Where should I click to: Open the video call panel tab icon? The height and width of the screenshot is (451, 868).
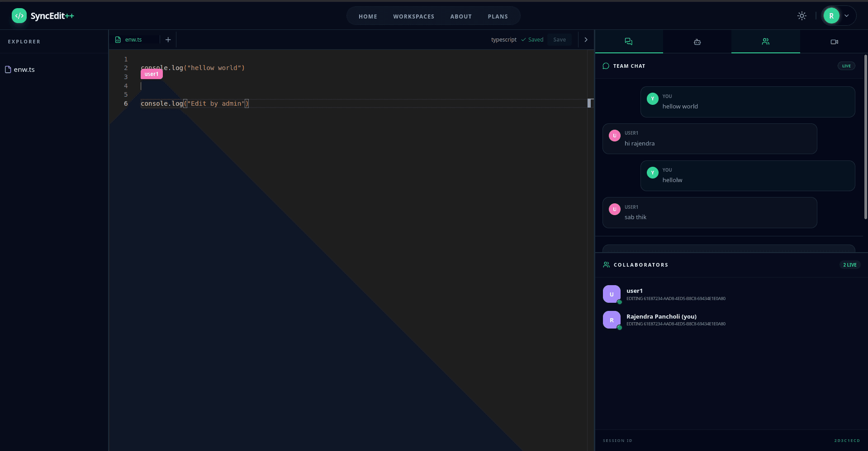(834, 42)
